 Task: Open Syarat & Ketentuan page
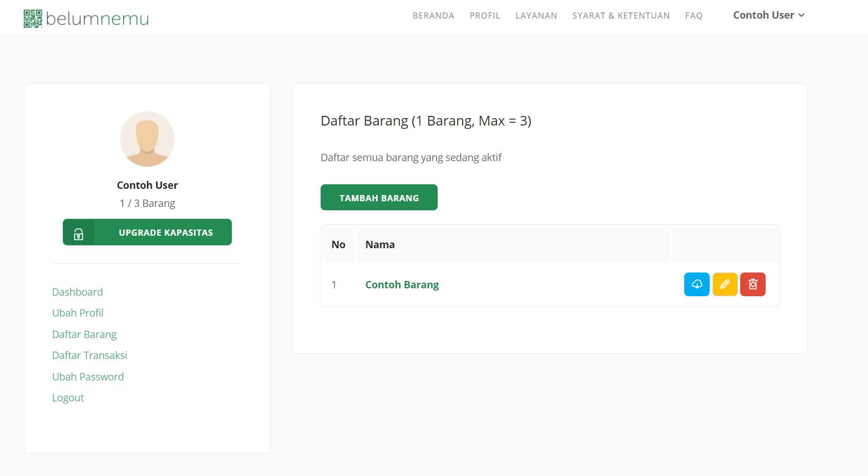tap(621, 16)
